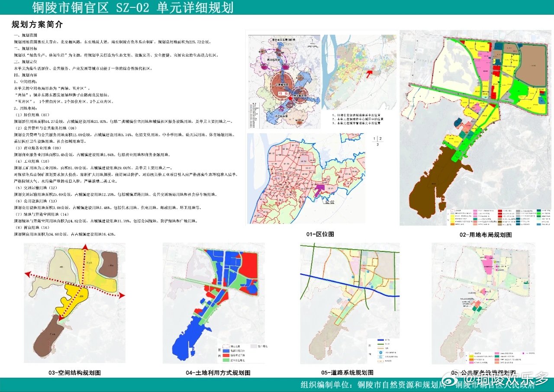This screenshot has width=554, height=392.
Task: Click the '(6)公用设施用地(13)' item
Action: 36,201
